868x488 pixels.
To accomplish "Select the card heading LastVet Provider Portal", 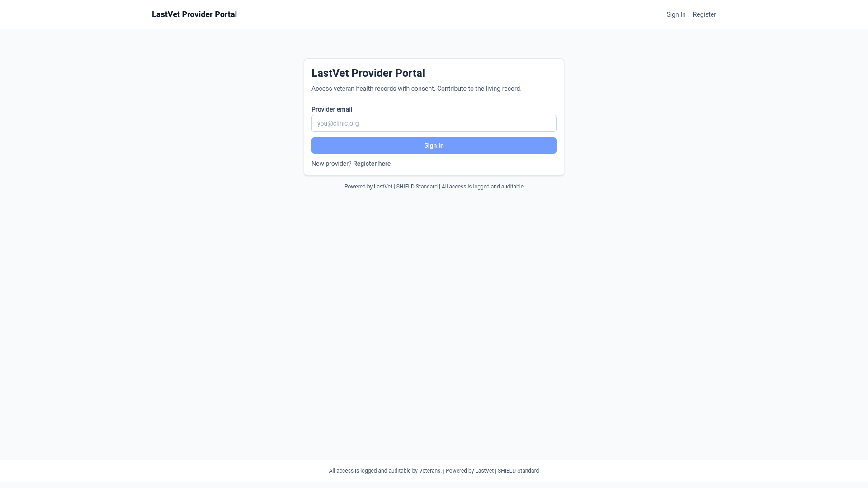I will 368,73.
